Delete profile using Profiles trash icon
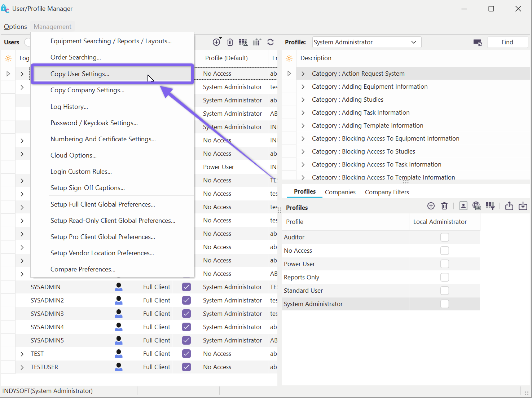The width and height of the screenshot is (532, 398). coord(444,206)
